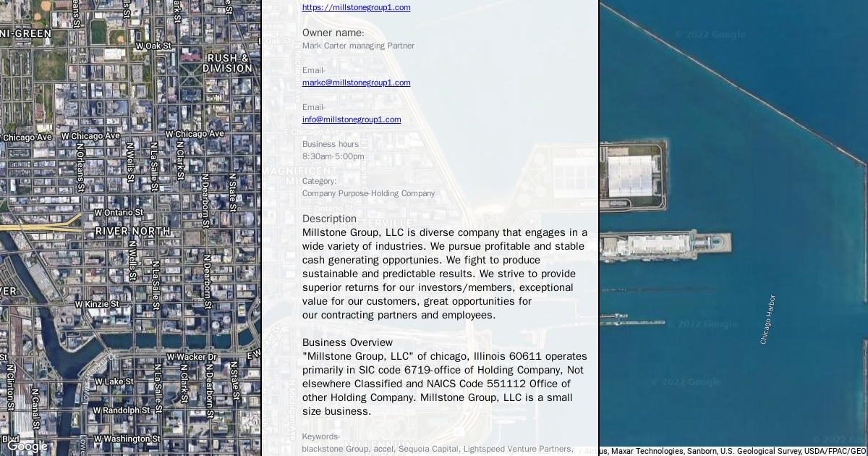This screenshot has width=868, height=456.
Task: Click the RUSH & DIVISION neighborhood label
Action: (x=228, y=63)
